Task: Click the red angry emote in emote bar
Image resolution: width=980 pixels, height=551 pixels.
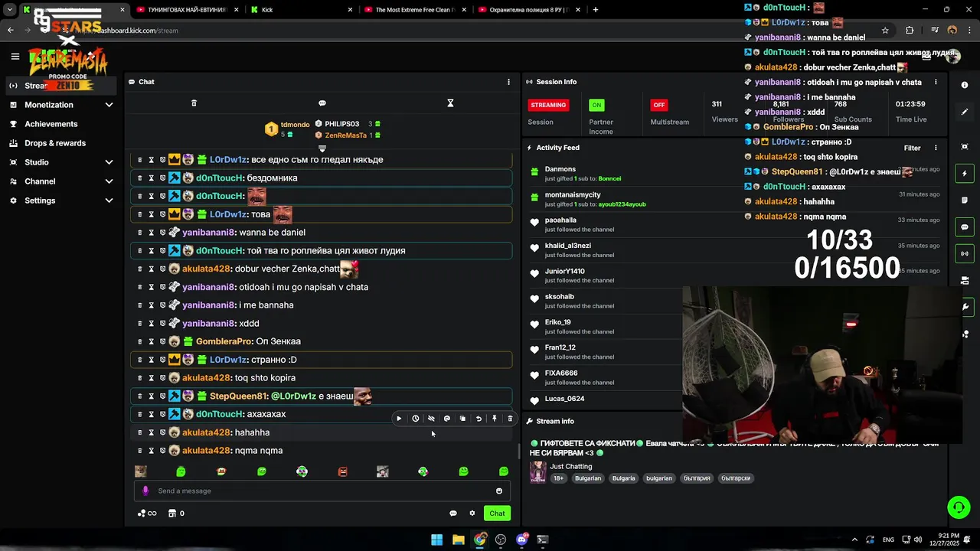Action: [x=342, y=471]
